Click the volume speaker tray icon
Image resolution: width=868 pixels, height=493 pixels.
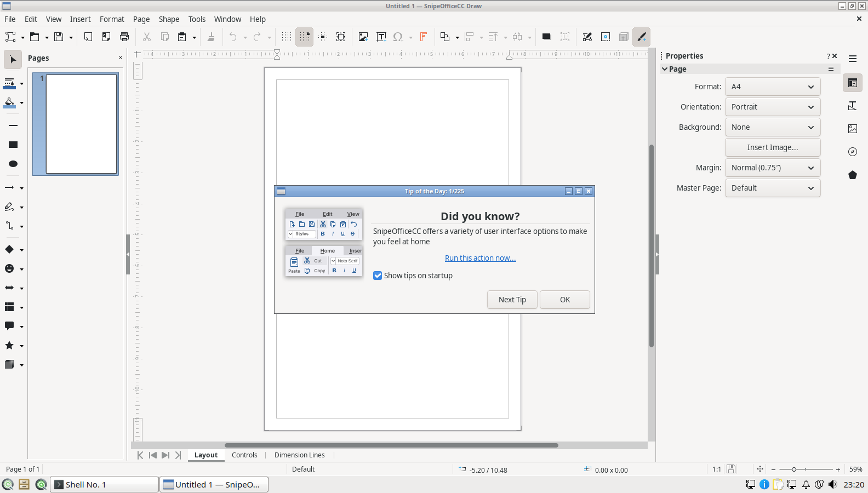pos(833,484)
